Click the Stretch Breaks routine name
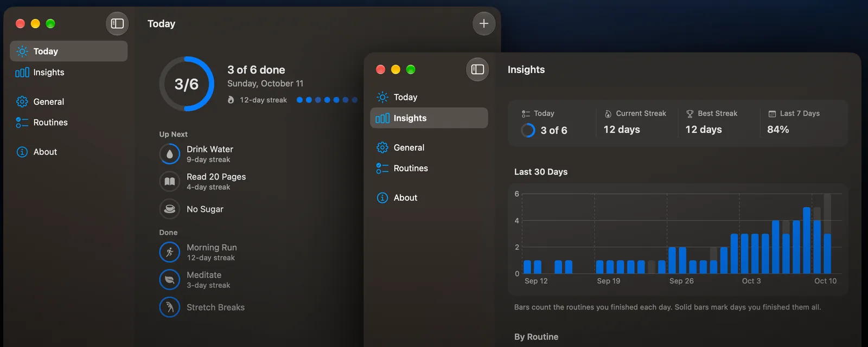This screenshot has width=868, height=347. pos(215,307)
